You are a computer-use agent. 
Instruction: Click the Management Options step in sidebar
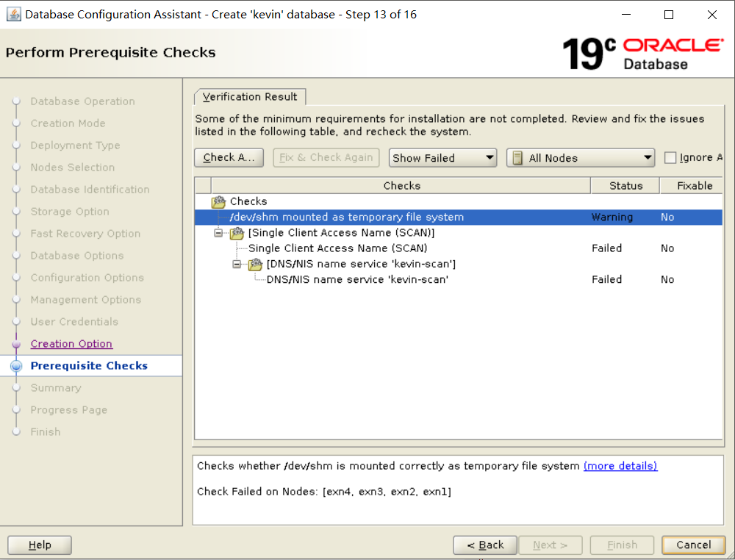pos(86,299)
